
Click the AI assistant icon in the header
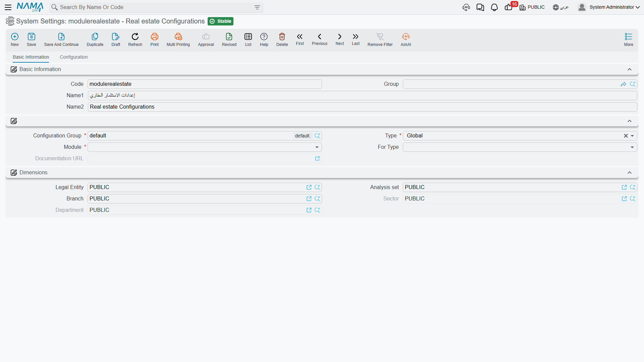[x=466, y=7]
